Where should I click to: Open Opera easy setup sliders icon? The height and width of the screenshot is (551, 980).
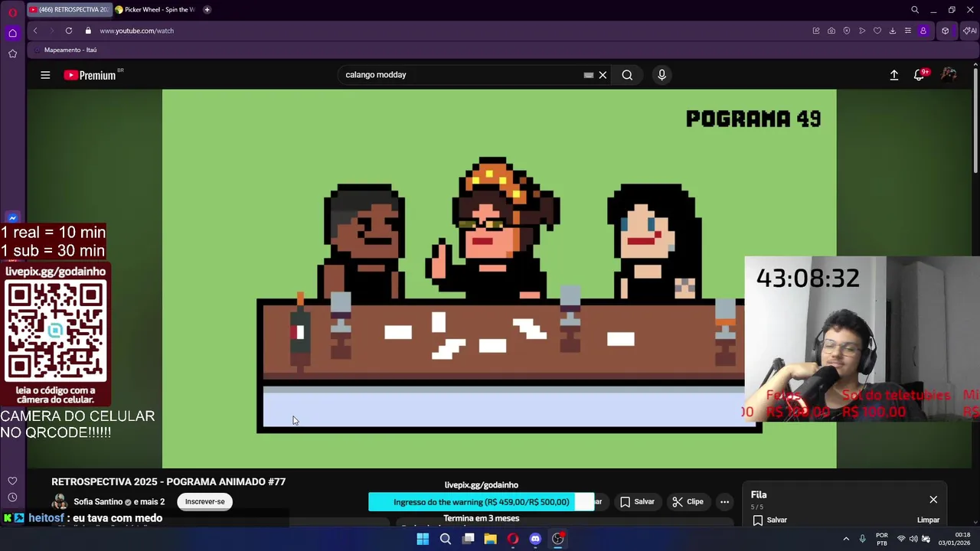click(x=908, y=31)
